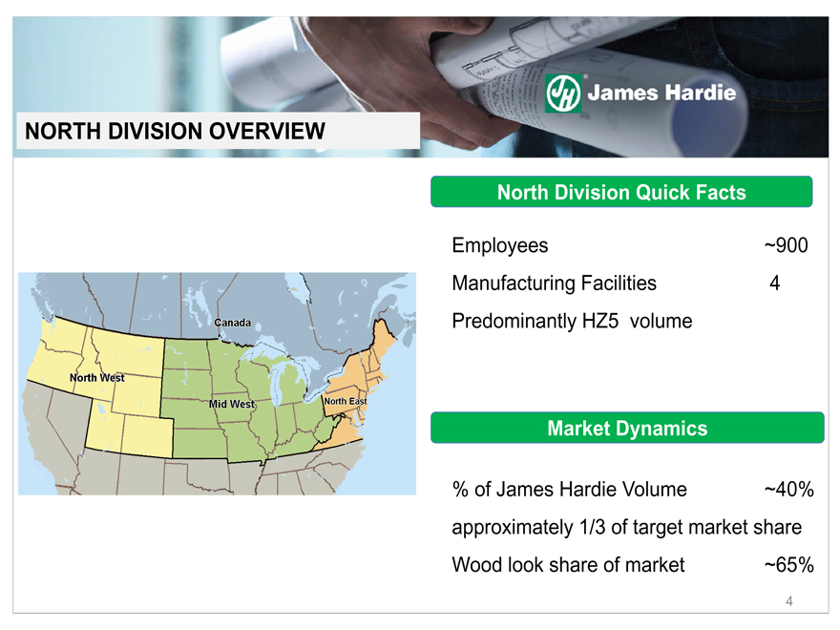Select the North East map label
The width and height of the screenshot is (840, 630).
[x=345, y=401]
